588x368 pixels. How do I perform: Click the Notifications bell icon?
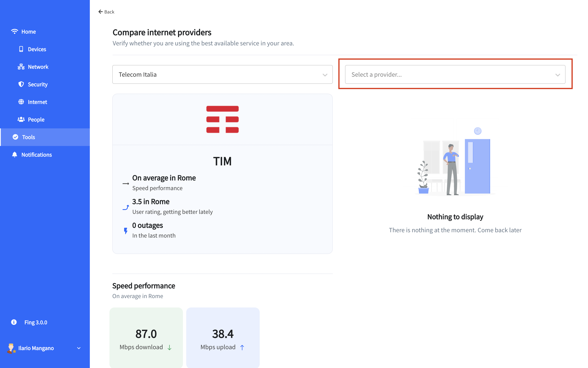14,154
